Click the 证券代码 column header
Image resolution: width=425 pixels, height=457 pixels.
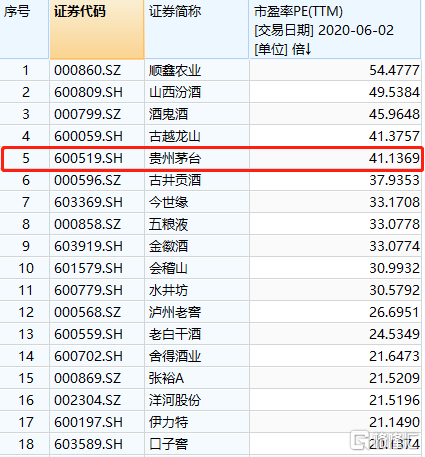click(97, 29)
